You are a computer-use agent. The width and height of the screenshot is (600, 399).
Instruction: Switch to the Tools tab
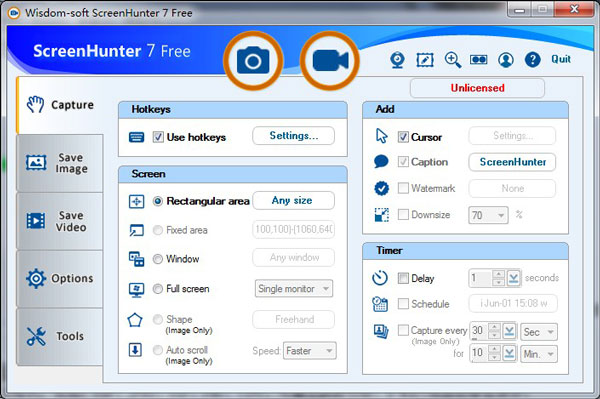point(60,336)
